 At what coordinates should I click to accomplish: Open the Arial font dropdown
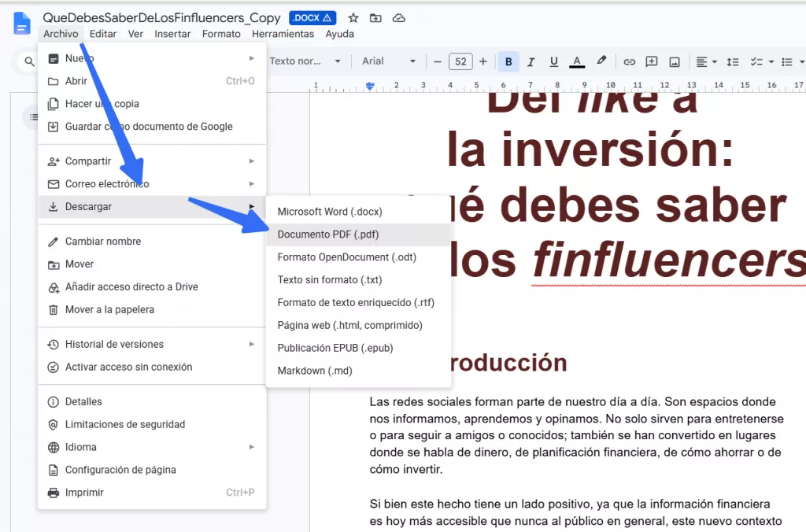[x=389, y=61]
